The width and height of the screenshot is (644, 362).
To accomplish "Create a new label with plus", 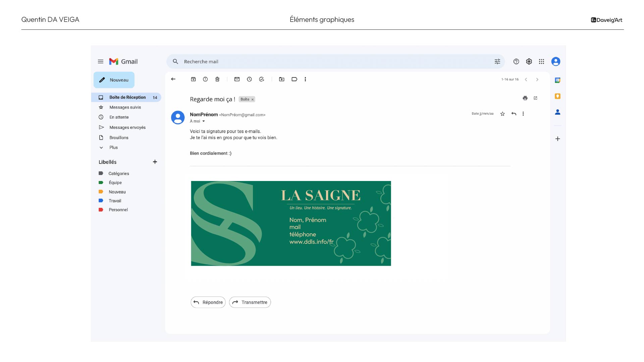I will tap(155, 162).
